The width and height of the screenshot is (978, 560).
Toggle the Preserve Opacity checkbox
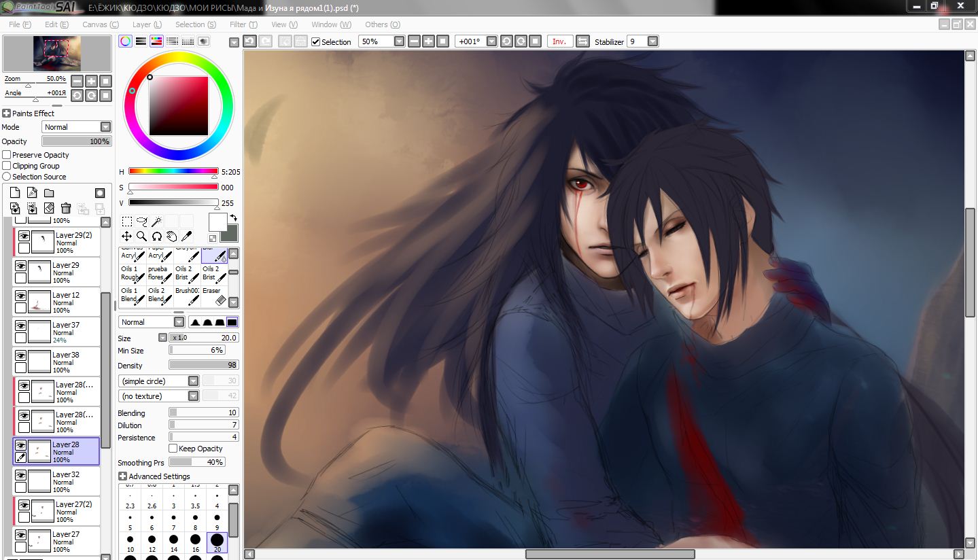click(7, 155)
